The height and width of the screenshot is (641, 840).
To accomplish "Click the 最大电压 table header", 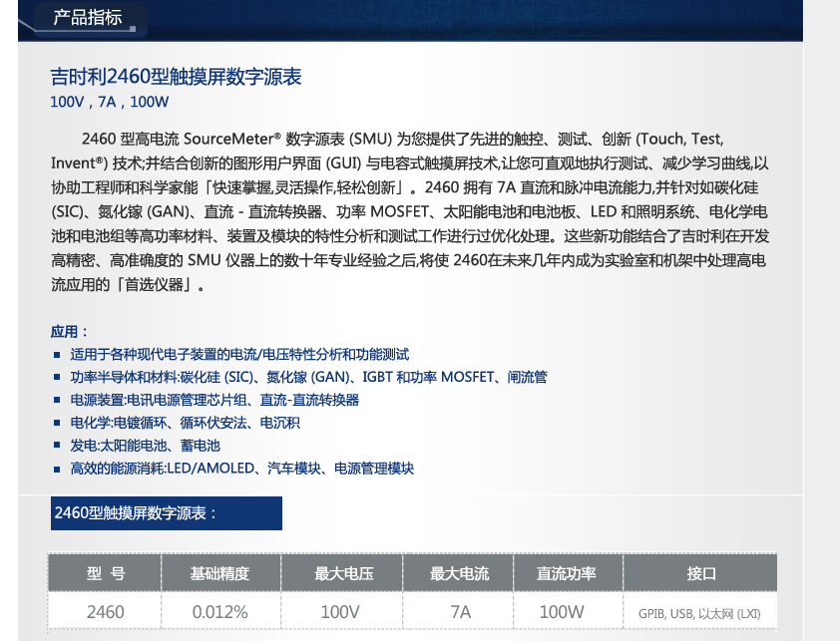I will pyautogui.click(x=342, y=573).
